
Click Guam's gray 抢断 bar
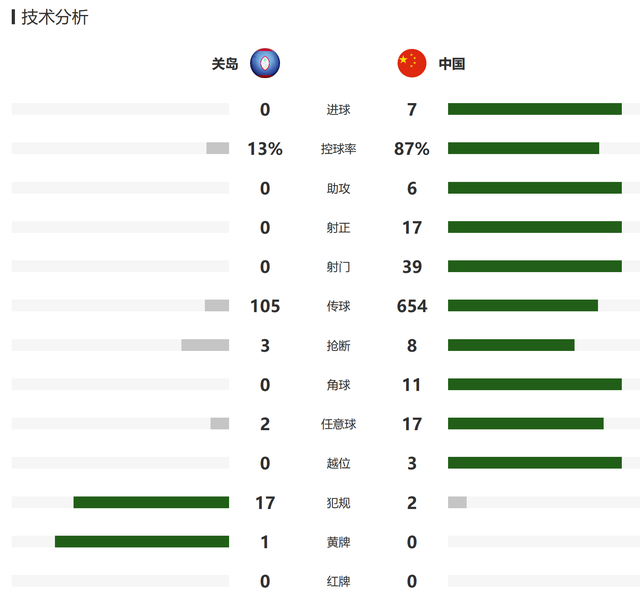coord(205,345)
